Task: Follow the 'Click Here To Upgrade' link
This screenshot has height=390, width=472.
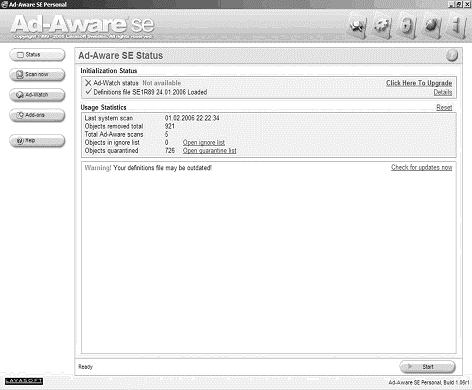Action: pyautogui.click(x=419, y=83)
